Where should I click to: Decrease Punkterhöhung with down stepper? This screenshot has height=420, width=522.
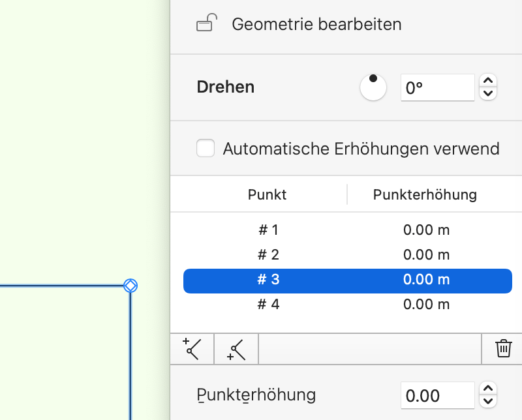[x=488, y=402]
